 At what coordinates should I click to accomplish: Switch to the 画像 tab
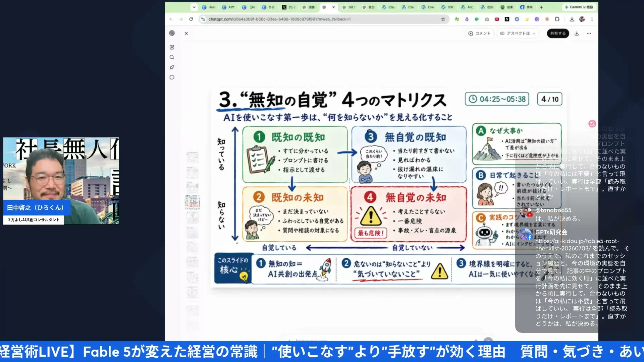(x=309, y=7)
